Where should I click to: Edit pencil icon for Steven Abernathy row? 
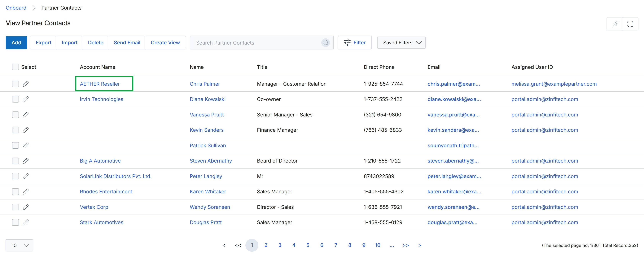(25, 161)
